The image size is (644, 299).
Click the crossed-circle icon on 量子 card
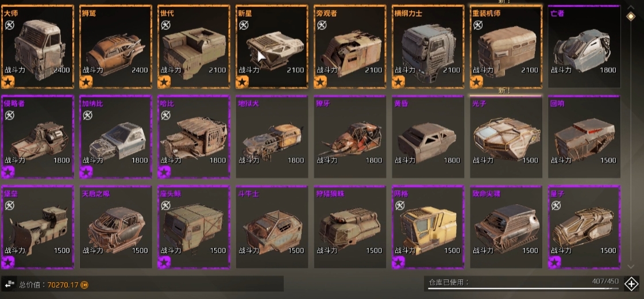pos(556,205)
